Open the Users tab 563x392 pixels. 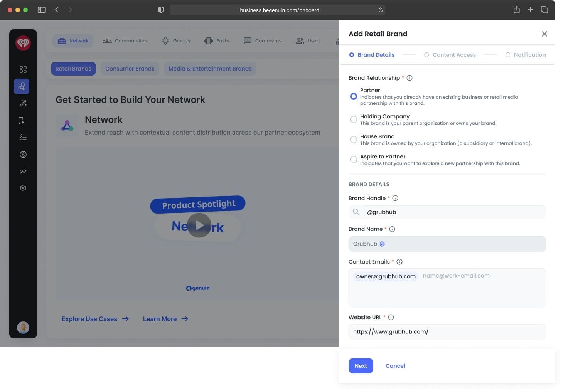tap(308, 41)
